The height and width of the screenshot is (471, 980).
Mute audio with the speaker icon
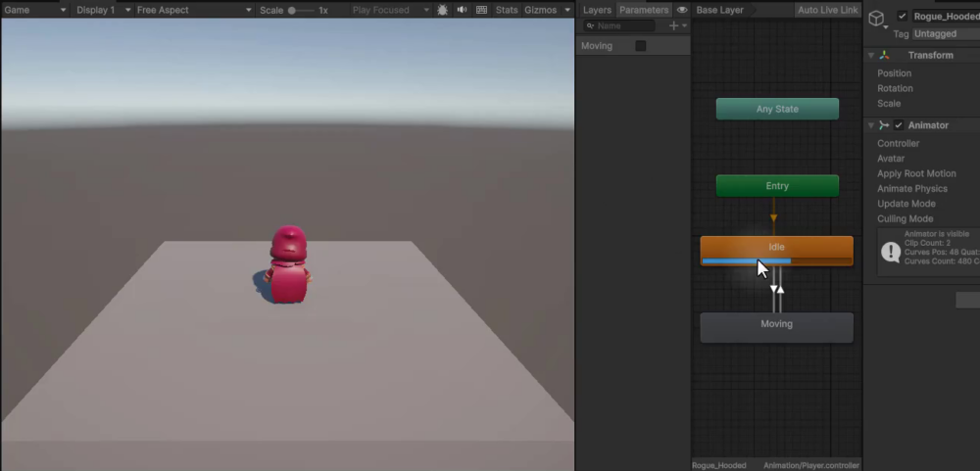pyautogui.click(x=462, y=10)
